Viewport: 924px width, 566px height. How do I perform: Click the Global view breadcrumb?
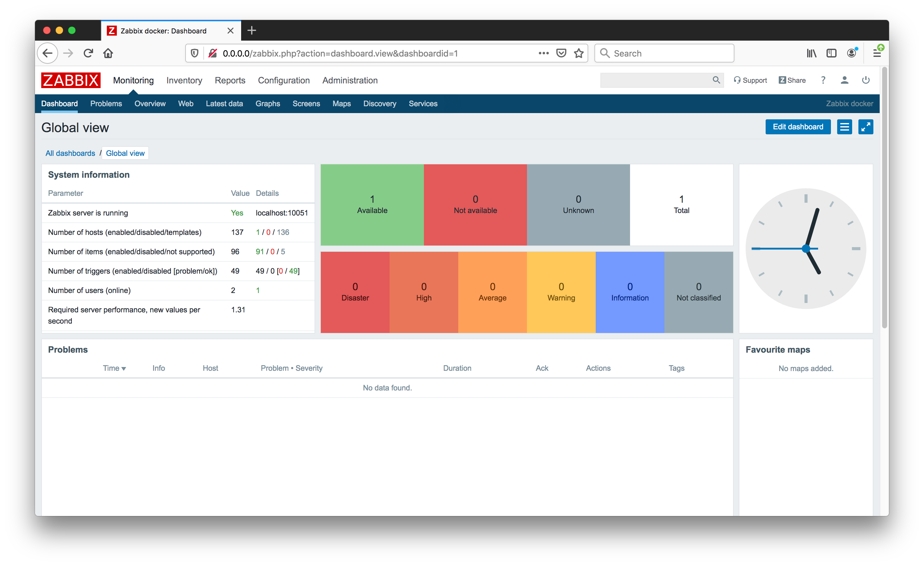[125, 153]
